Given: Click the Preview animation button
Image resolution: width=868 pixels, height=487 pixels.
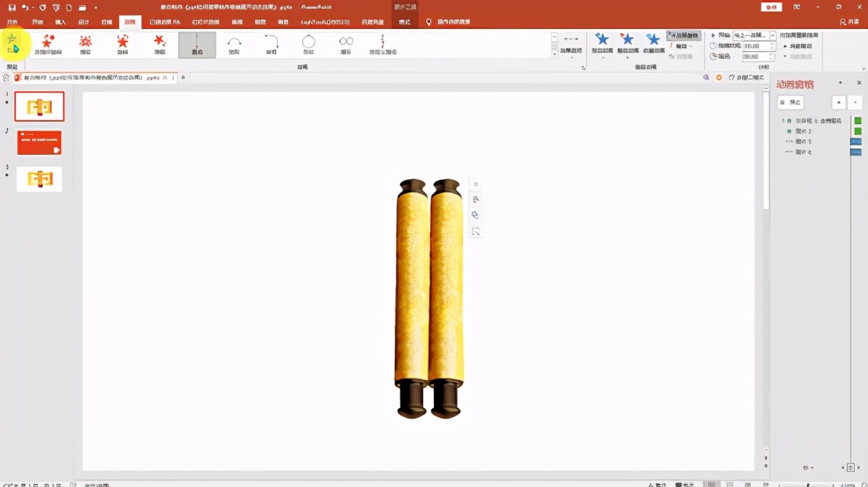Looking at the screenshot, I should tap(13, 43).
